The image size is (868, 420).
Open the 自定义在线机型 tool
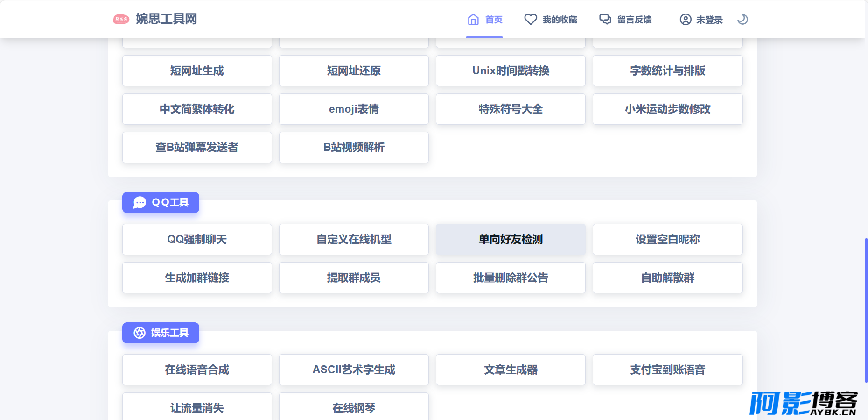pyautogui.click(x=354, y=239)
